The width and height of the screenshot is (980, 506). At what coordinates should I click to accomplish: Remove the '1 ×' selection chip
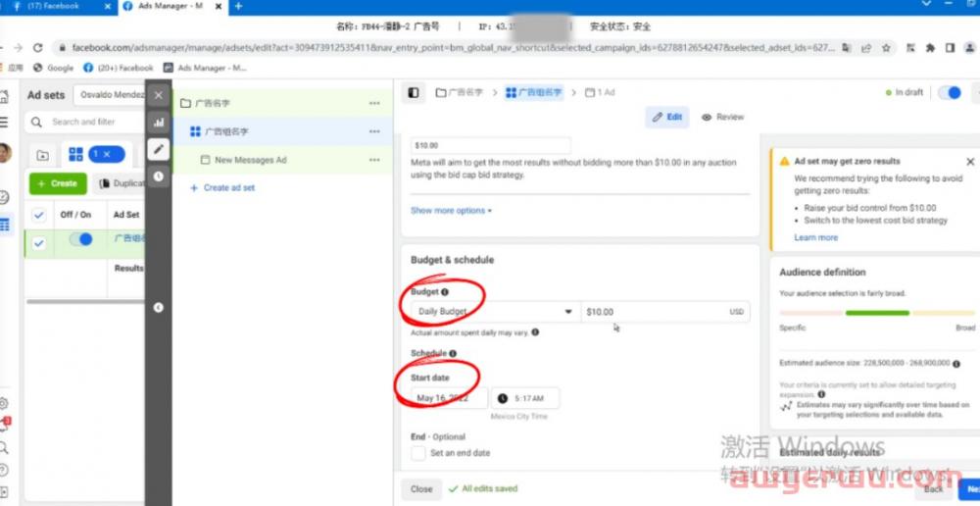[106, 155]
